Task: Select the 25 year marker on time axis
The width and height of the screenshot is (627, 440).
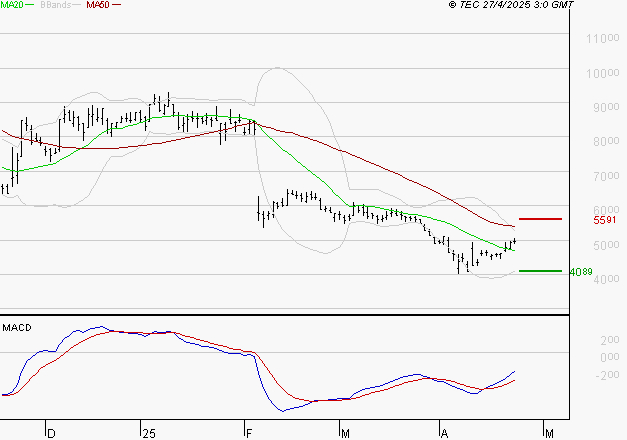Action: tap(149, 433)
